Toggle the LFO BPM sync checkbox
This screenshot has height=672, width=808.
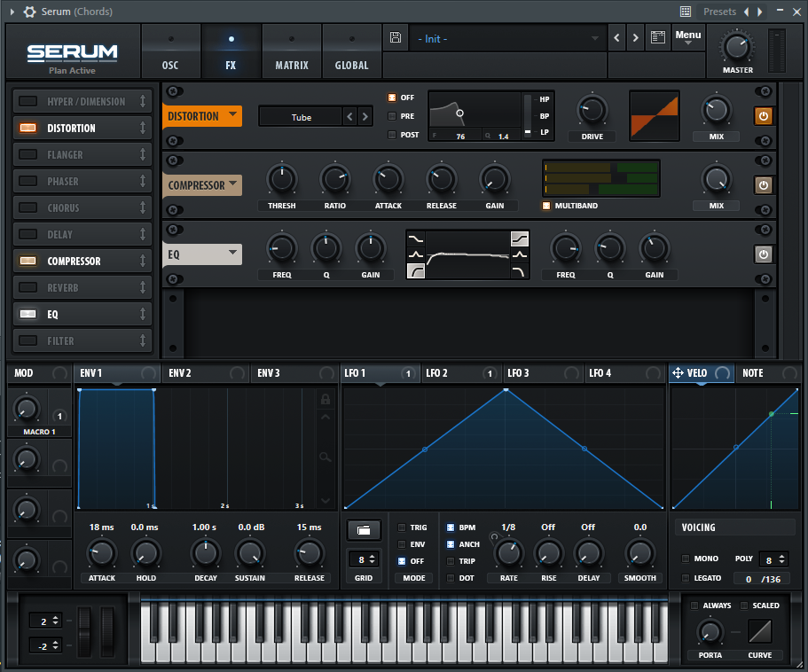point(451,527)
